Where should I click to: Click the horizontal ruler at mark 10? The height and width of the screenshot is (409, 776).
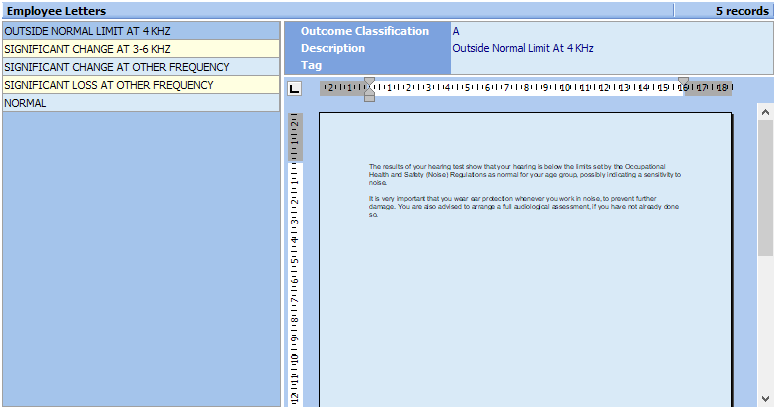565,88
